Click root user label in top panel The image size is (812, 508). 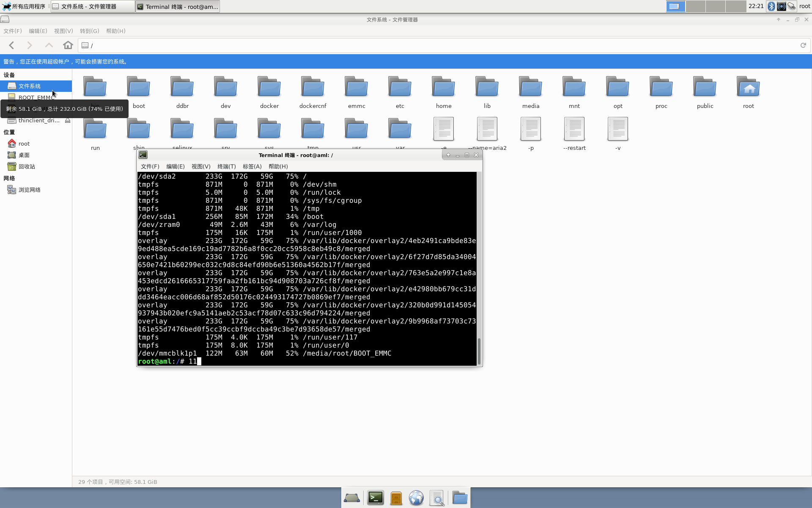pos(804,6)
